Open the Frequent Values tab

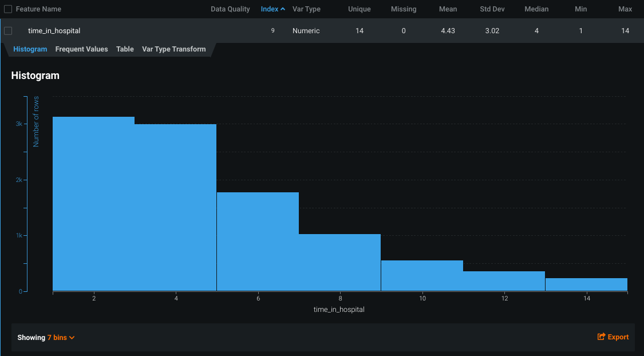tap(81, 49)
